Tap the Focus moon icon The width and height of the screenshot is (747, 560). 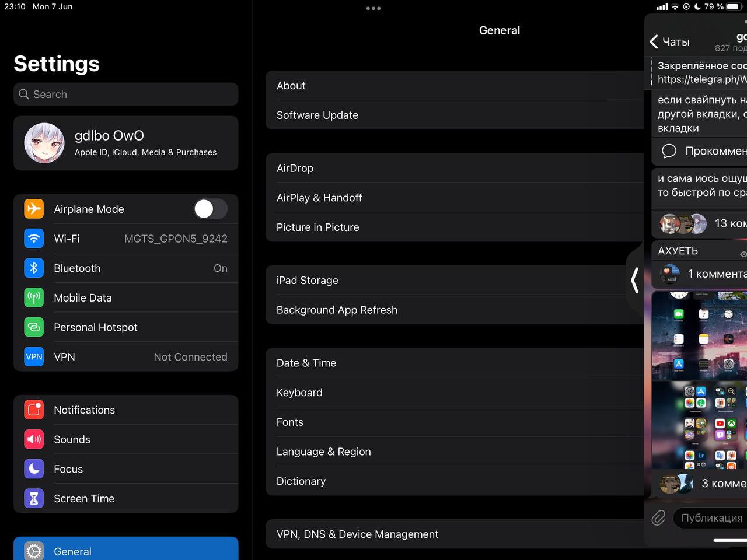[x=34, y=469]
